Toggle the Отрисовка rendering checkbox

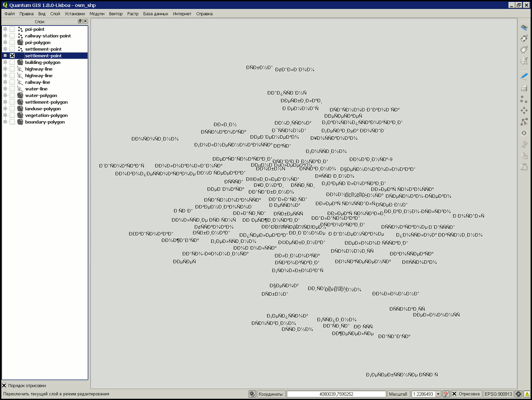tap(454, 394)
